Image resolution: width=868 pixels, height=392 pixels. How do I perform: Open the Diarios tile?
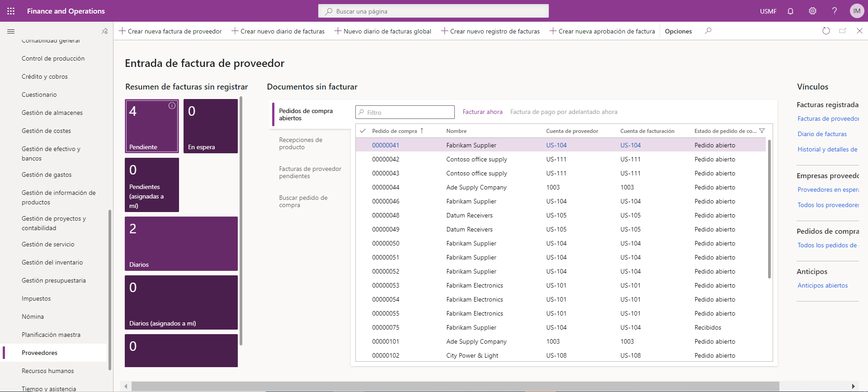click(181, 244)
